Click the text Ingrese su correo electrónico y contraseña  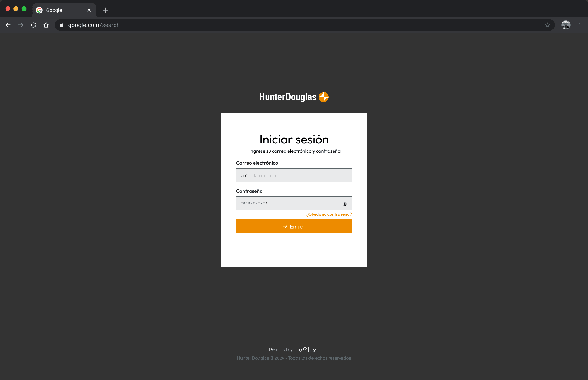tap(295, 151)
